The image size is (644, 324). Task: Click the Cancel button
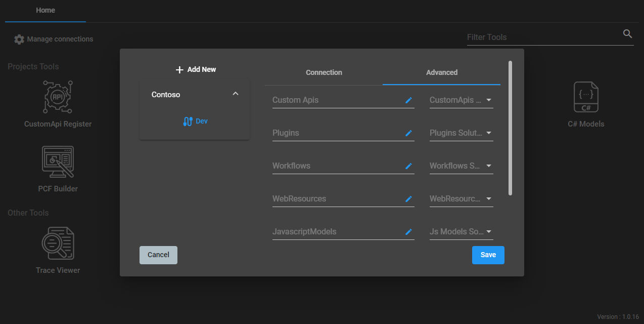[x=158, y=255]
